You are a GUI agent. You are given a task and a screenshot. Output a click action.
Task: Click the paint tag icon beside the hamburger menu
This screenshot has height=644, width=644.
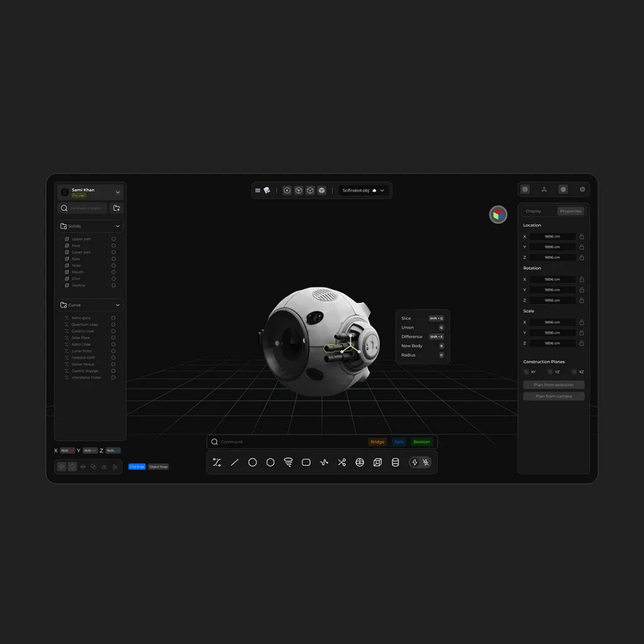tap(267, 190)
